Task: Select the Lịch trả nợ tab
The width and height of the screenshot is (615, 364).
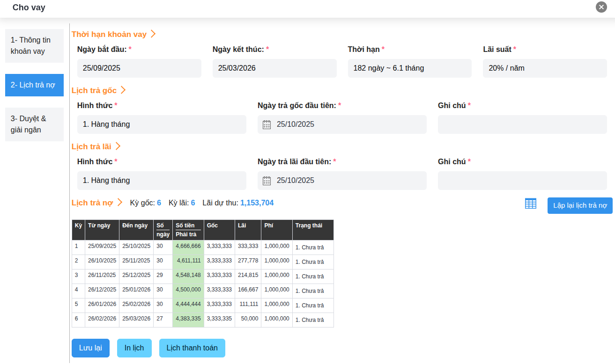Action: pyautogui.click(x=34, y=85)
